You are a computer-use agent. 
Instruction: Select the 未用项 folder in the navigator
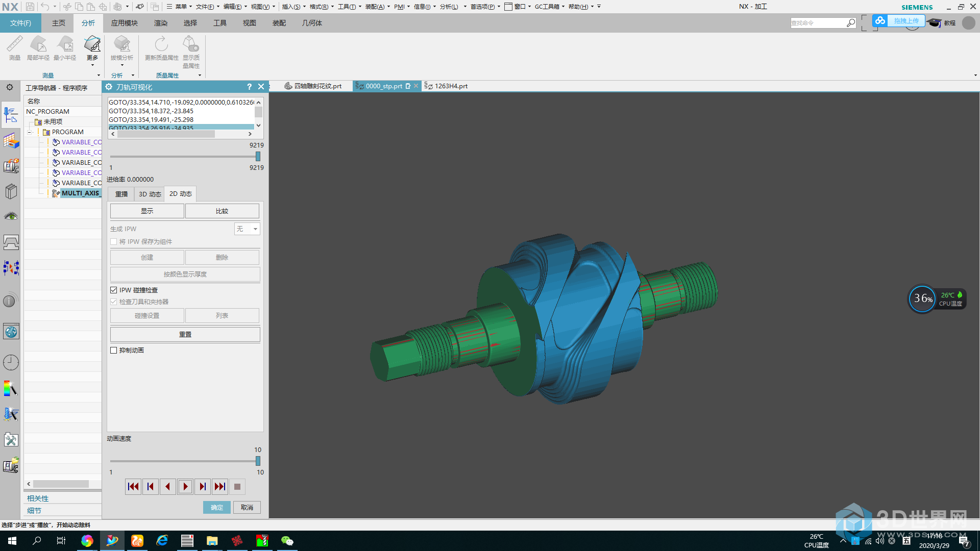point(53,121)
